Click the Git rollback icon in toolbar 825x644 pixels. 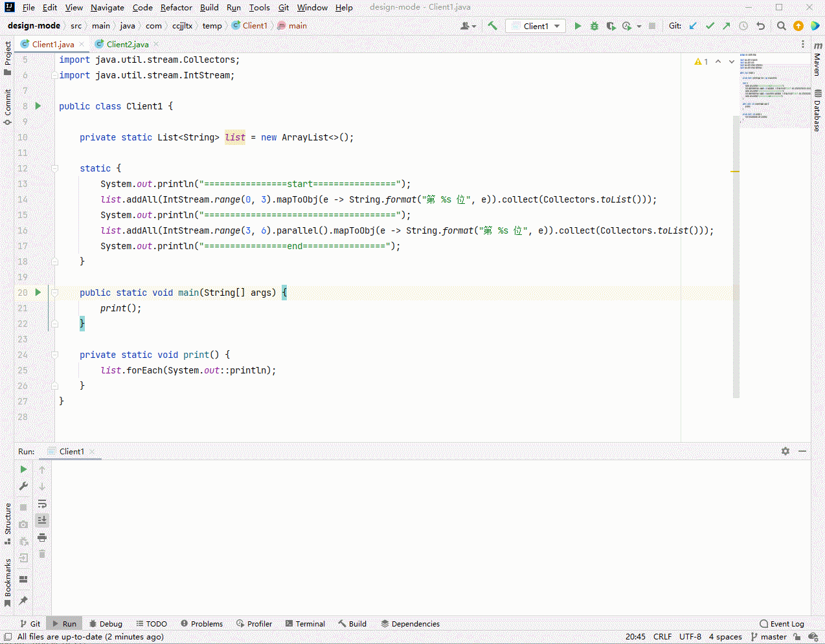pos(761,26)
